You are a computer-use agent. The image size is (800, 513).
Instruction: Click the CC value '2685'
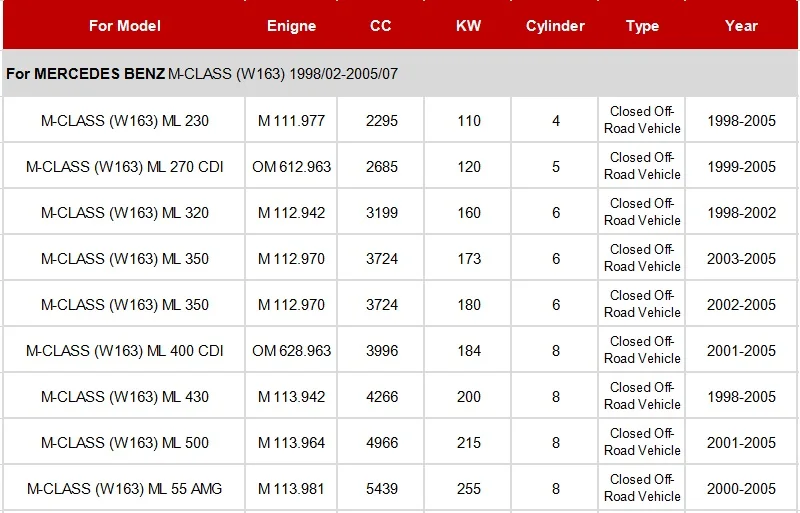[382, 166]
